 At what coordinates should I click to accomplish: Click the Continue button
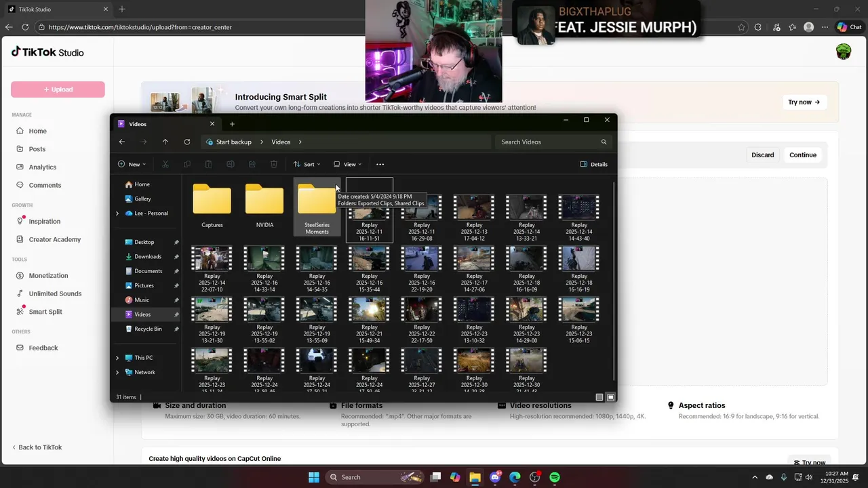[803, 155]
